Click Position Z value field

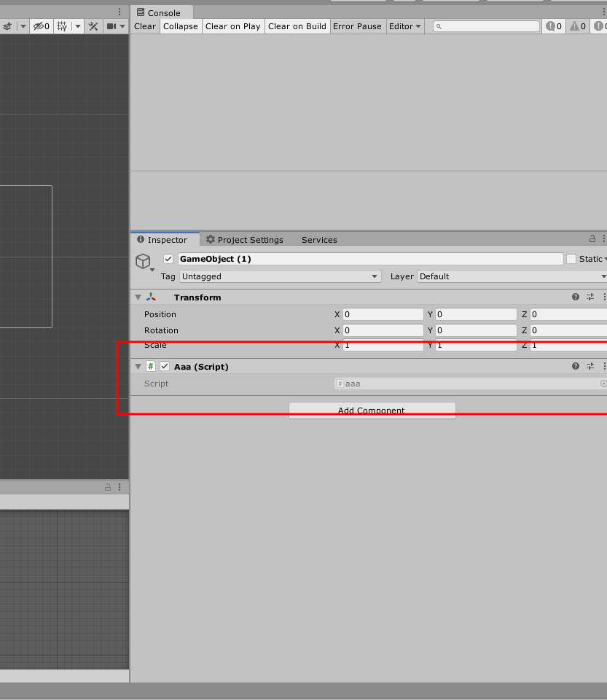click(568, 314)
